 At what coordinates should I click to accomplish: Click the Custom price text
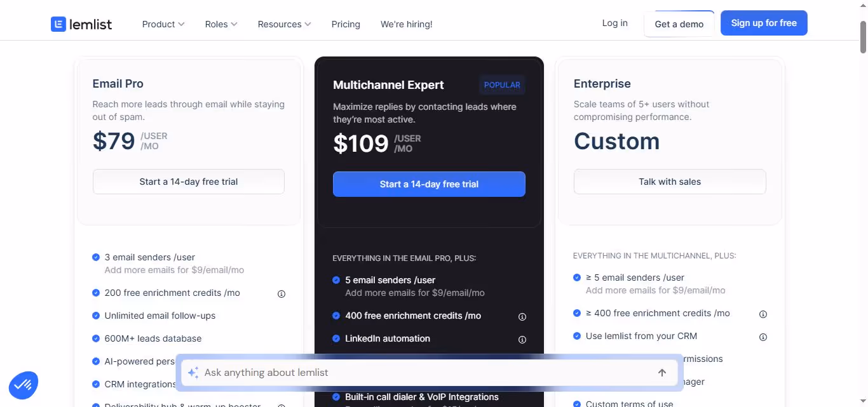click(x=617, y=141)
